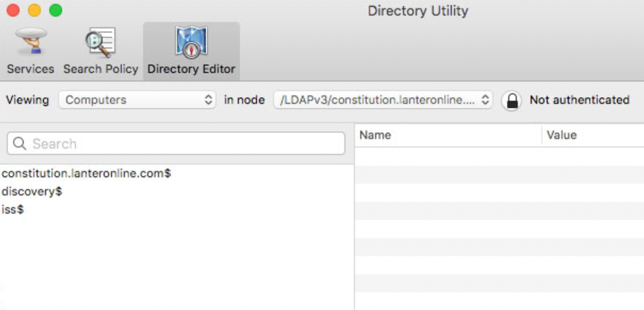
Task: Minimize window with the yellow button
Action: (x=34, y=10)
